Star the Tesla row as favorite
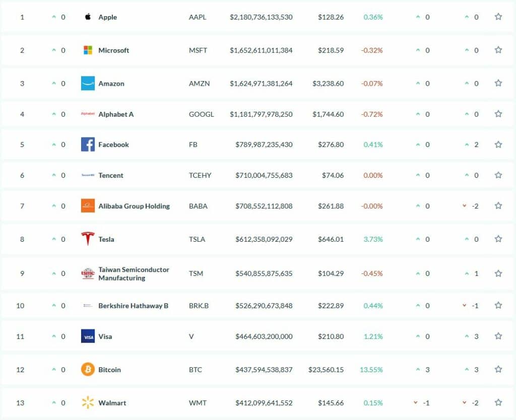Viewport: 516px width, 420px height. tap(498, 239)
